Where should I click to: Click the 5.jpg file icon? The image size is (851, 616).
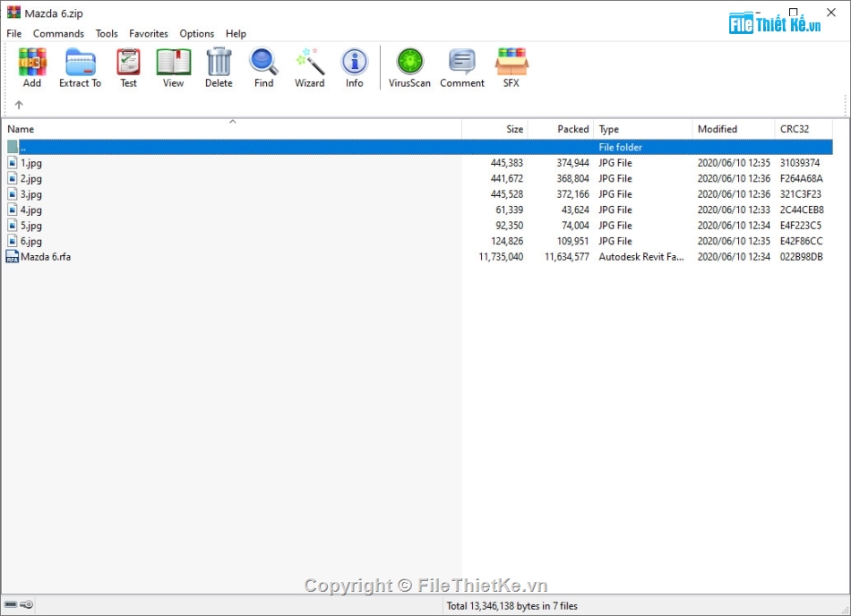(13, 225)
